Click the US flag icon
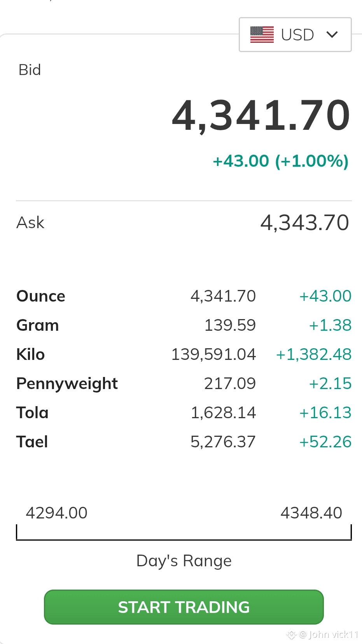The height and width of the screenshot is (644, 362). pyautogui.click(x=262, y=35)
